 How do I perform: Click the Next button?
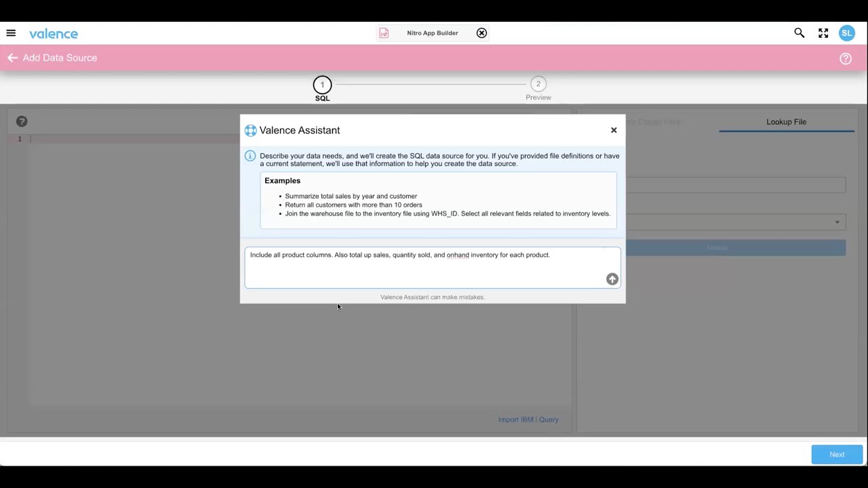(837, 455)
